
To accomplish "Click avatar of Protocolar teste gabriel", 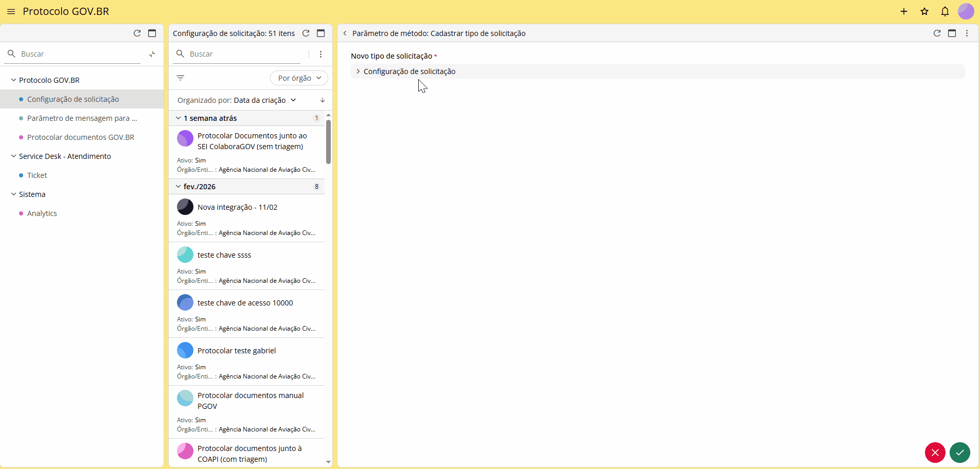I will [x=185, y=350].
